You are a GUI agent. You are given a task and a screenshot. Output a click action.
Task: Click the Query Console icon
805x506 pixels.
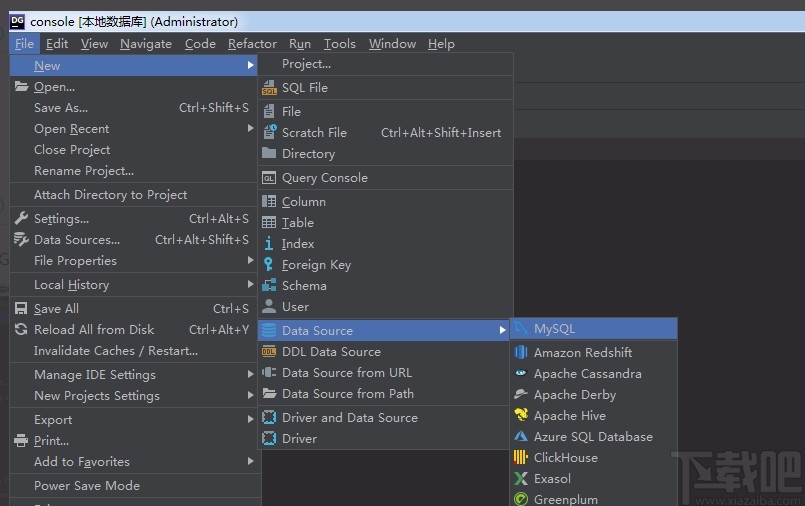click(269, 178)
